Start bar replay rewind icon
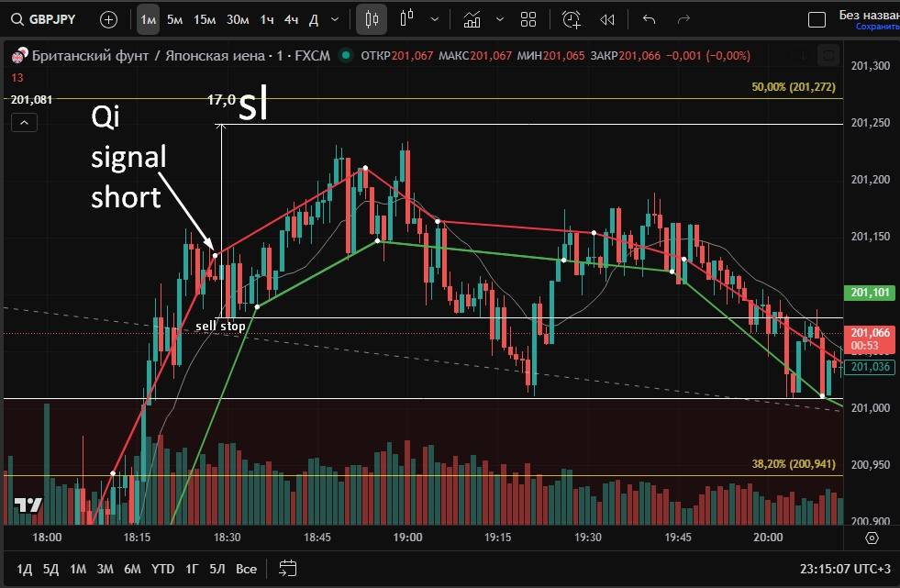900x588 pixels. 606,19
